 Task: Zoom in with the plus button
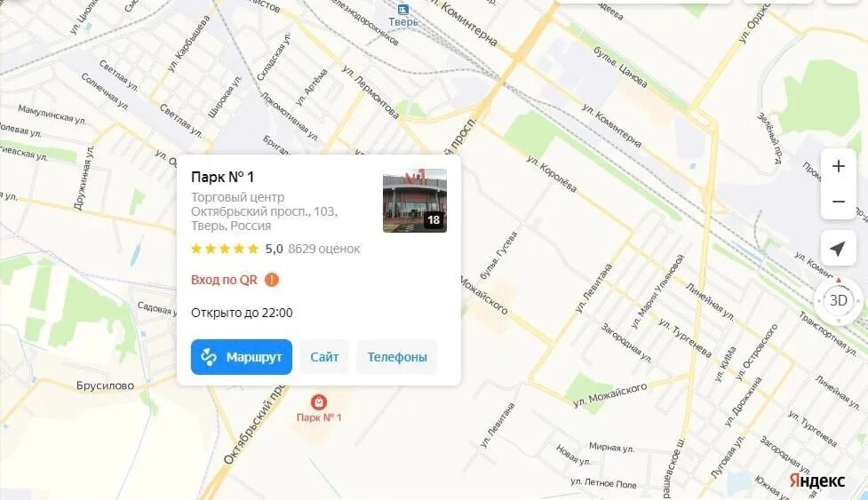coord(838,166)
